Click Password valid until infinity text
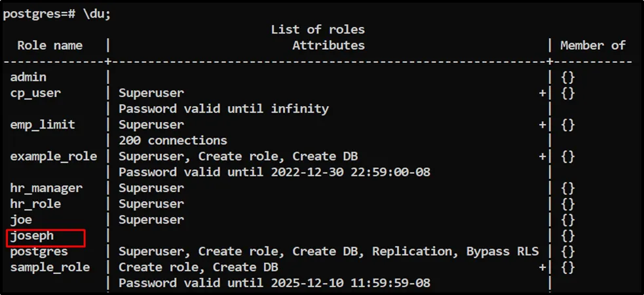 point(223,109)
